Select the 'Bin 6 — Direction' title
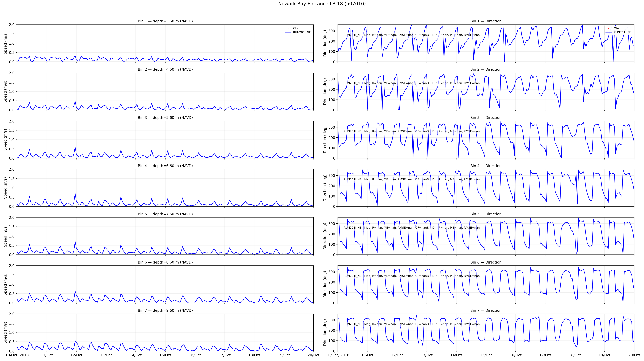 tap(486, 262)
